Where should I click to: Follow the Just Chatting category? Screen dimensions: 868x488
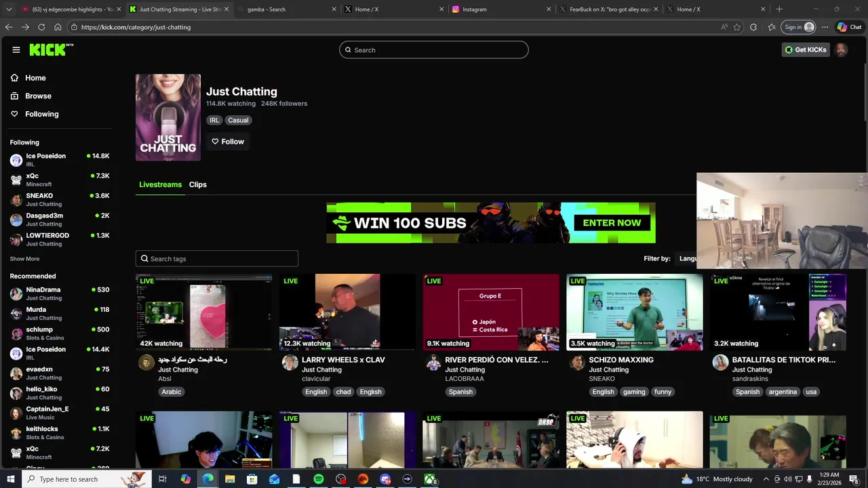tap(228, 142)
